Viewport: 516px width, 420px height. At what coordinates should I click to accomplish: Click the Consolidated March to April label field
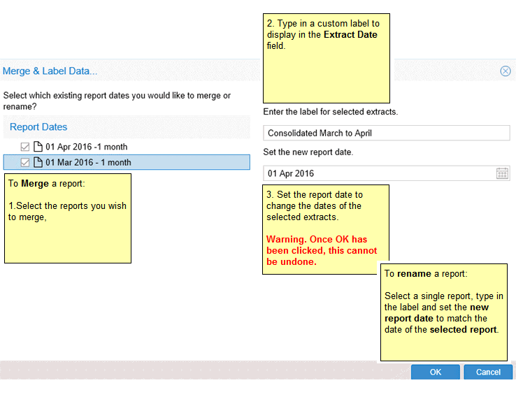(386, 133)
